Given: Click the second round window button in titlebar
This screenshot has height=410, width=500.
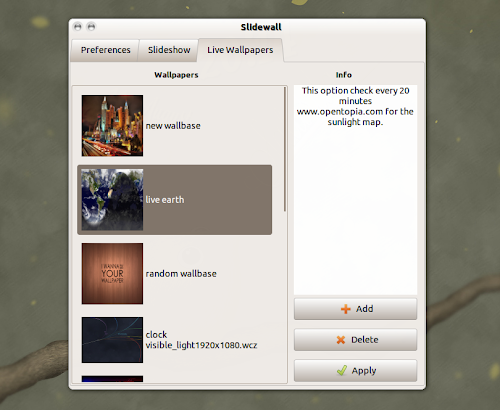Looking at the screenshot, I should pyautogui.click(x=91, y=27).
